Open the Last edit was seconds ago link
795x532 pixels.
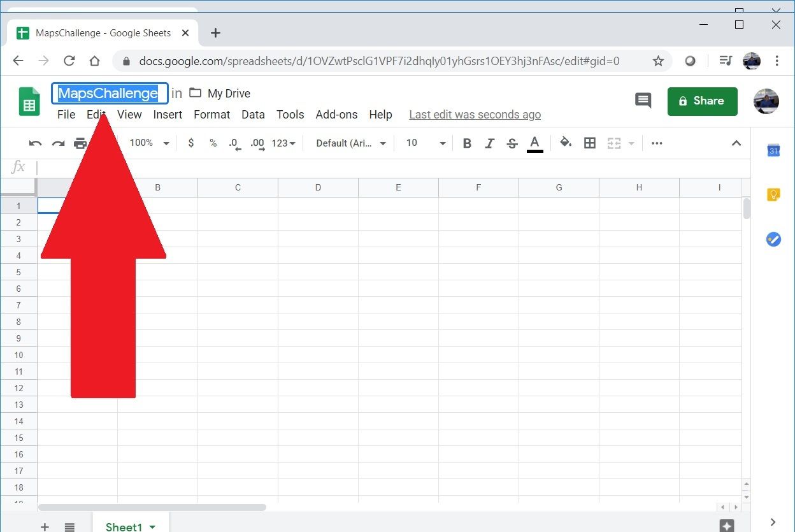click(475, 115)
